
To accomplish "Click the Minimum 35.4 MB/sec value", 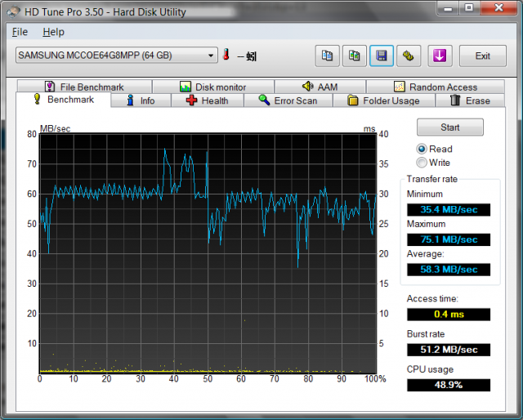I will point(449,209).
